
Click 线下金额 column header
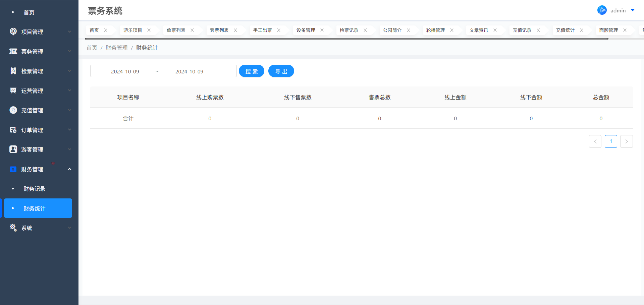(531, 97)
